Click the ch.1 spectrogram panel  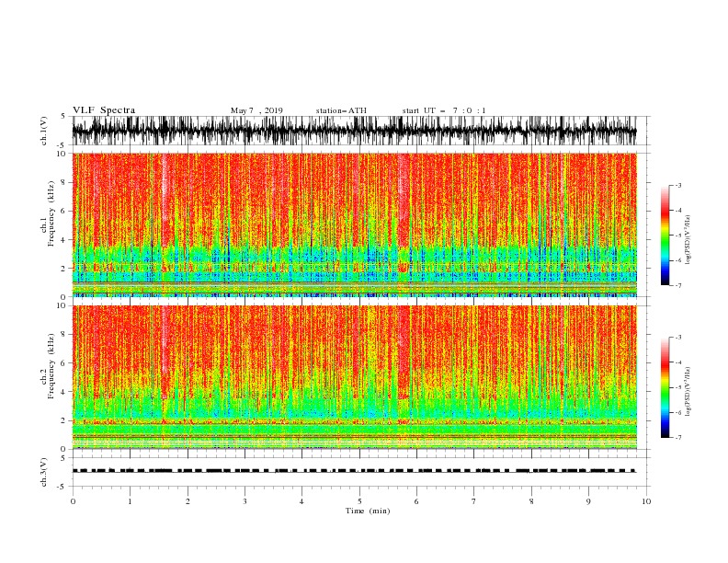click(354, 224)
